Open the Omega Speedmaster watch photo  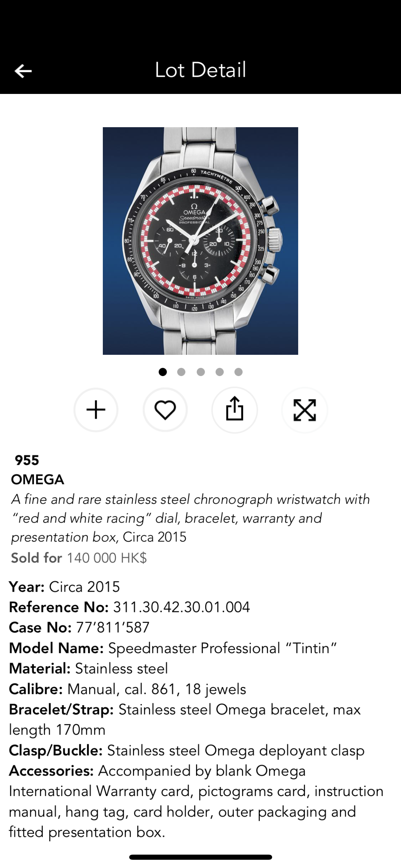coord(200,241)
